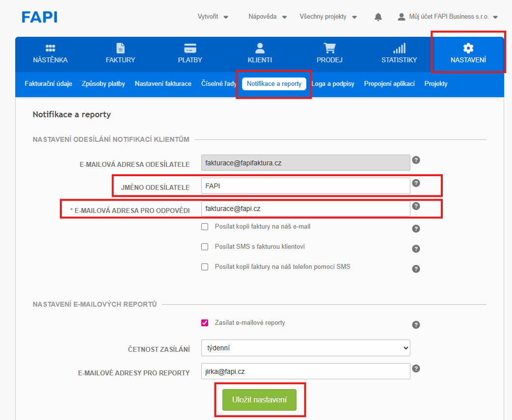This screenshot has height=420, width=512.
Task: Click the reply e-mail address field
Action: [x=306, y=209]
